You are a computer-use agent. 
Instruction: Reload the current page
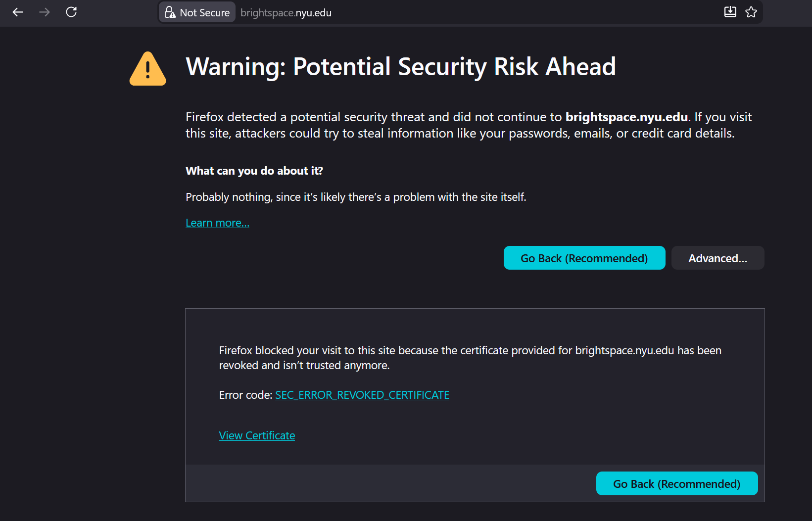pyautogui.click(x=71, y=12)
